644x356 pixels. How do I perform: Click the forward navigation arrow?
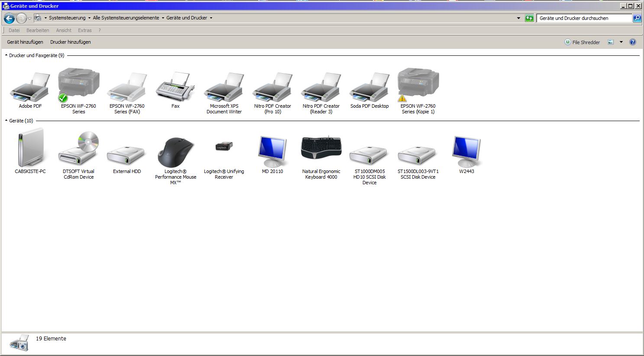coord(21,18)
